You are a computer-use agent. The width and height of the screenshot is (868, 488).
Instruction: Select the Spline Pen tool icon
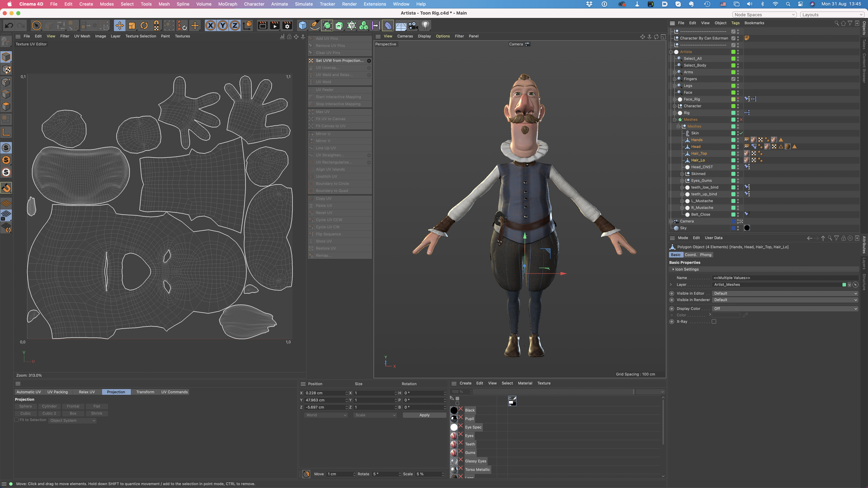(x=315, y=26)
